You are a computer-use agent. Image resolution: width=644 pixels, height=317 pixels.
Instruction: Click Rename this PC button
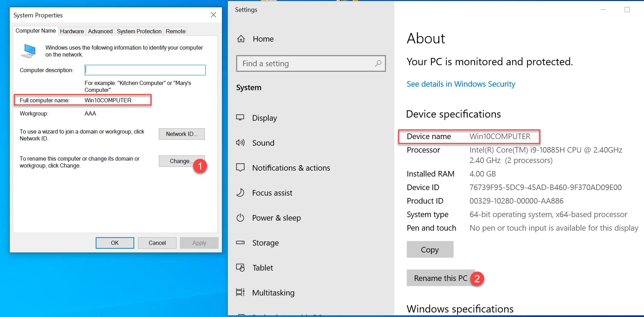tap(440, 278)
